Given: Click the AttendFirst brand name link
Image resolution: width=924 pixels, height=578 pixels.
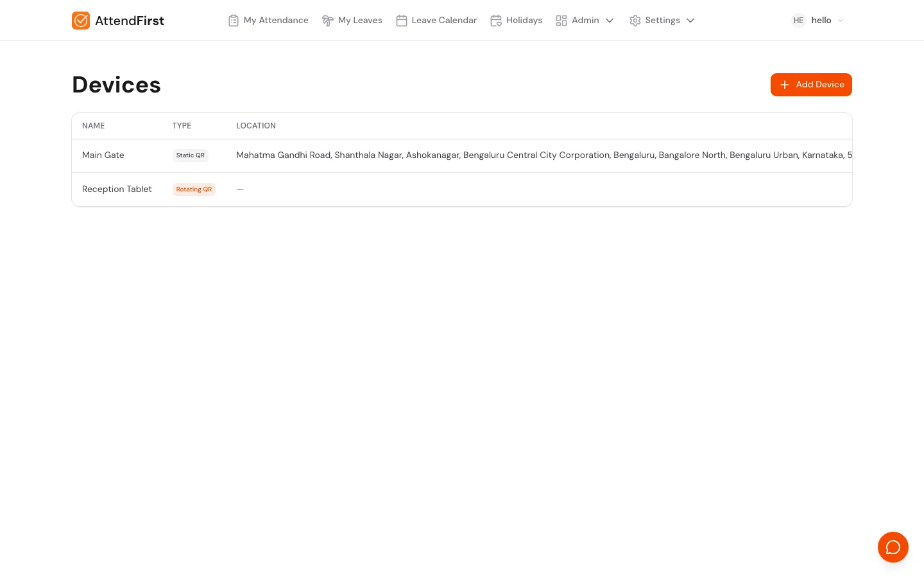Looking at the screenshot, I should click(x=130, y=21).
